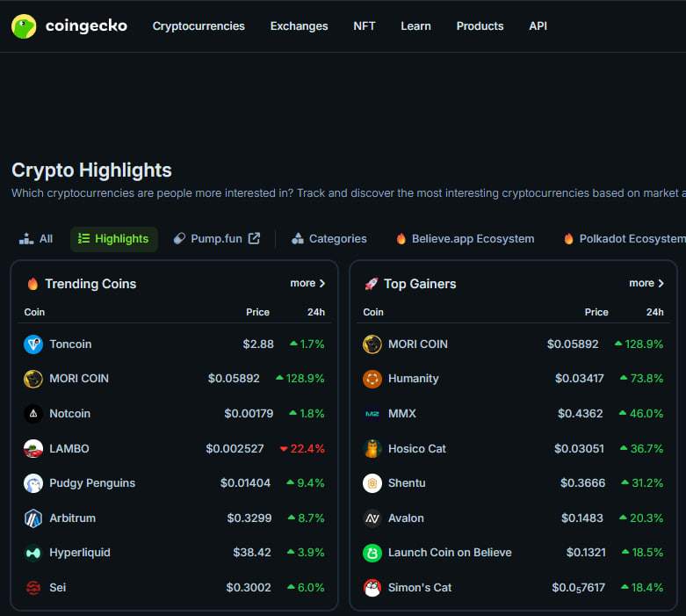Click the Believe.app Ecosystem flame icon
Viewport: 686px width, 616px height.
click(x=401, y=239)
